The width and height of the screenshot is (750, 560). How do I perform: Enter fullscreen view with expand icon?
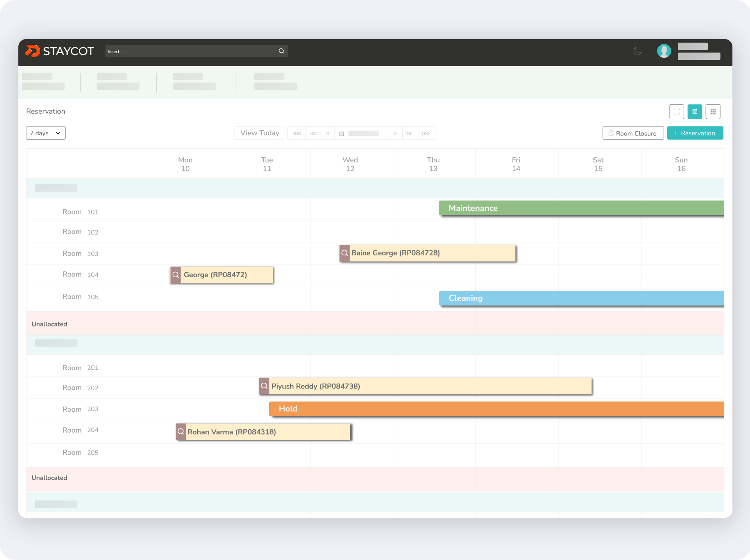[676, 112]
